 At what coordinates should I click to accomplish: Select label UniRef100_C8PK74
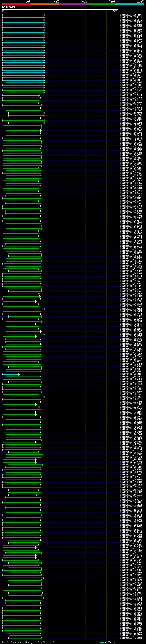pos(131,314)
